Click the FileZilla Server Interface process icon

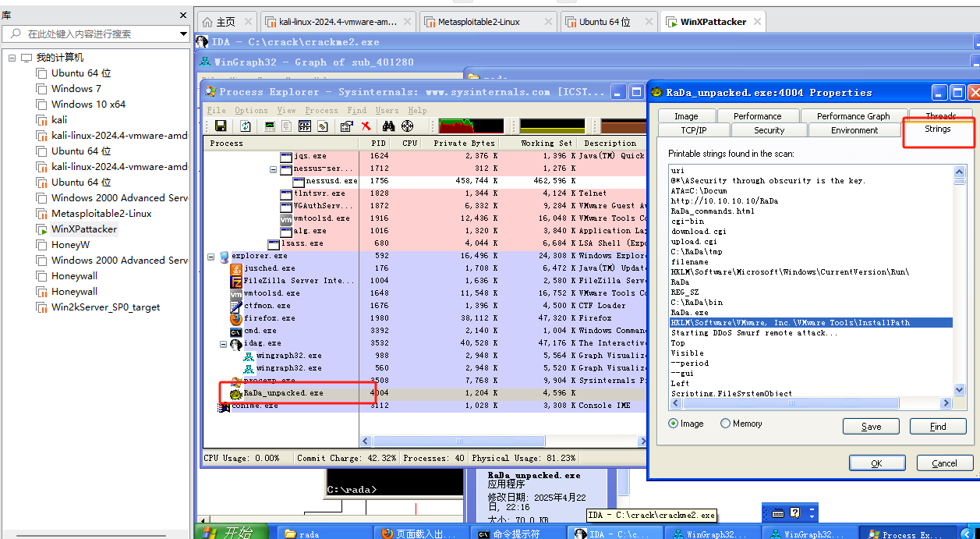236,281
